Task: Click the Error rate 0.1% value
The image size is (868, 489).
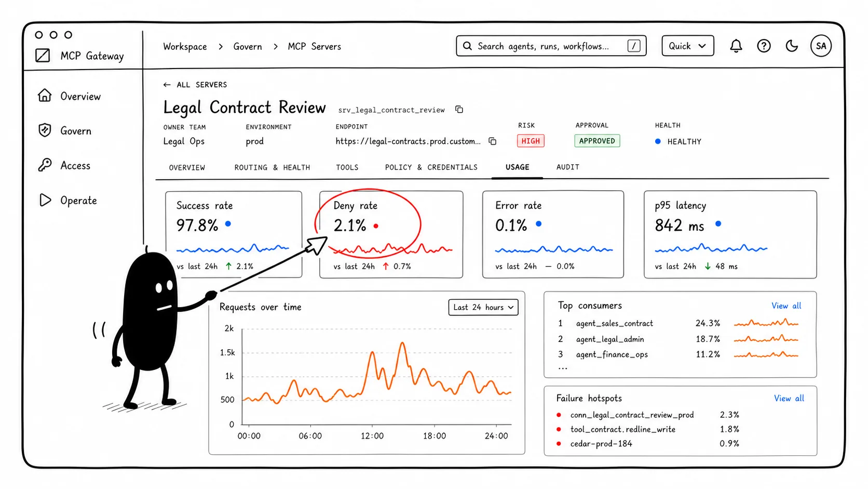Action: coord(511,226)
